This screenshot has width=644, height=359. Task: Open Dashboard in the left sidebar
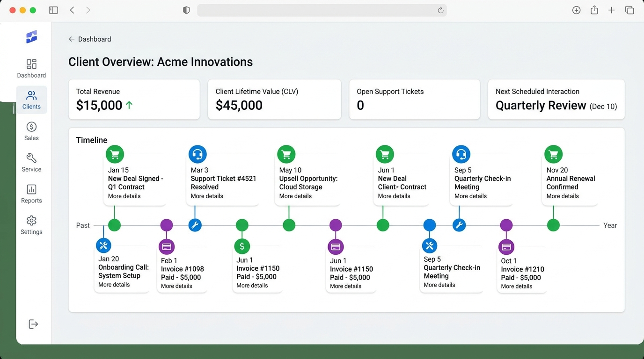click(x=31, y=68)
